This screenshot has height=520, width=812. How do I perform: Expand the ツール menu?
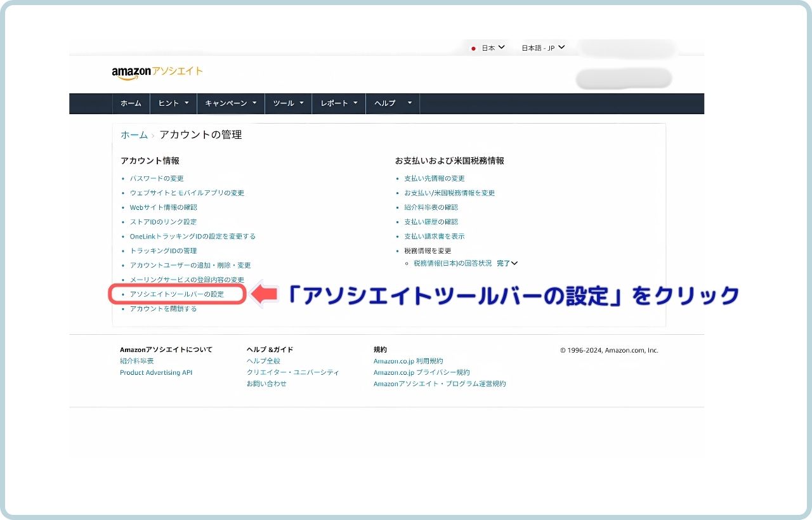coord(289,103)
